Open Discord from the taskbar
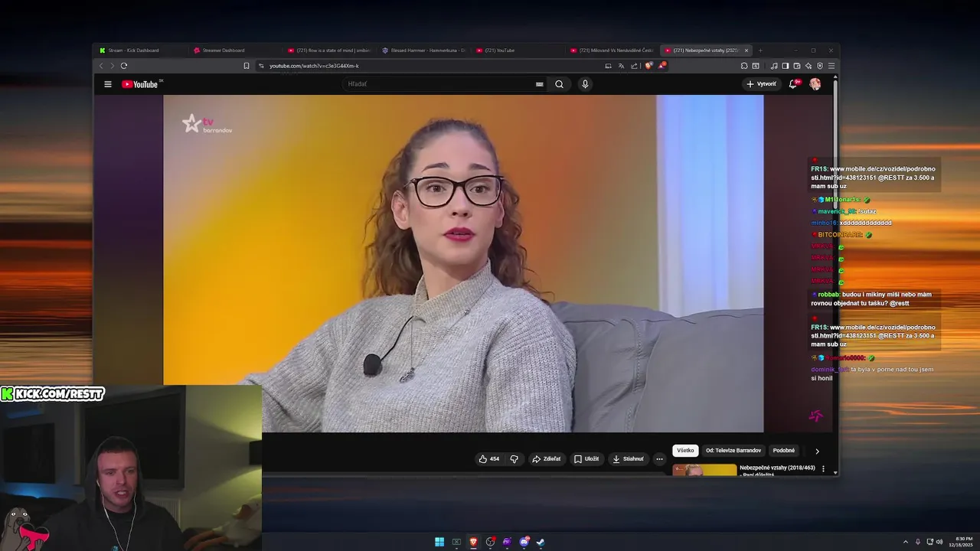The width and height of the screenshot is (980, 551). click(524, 542)
